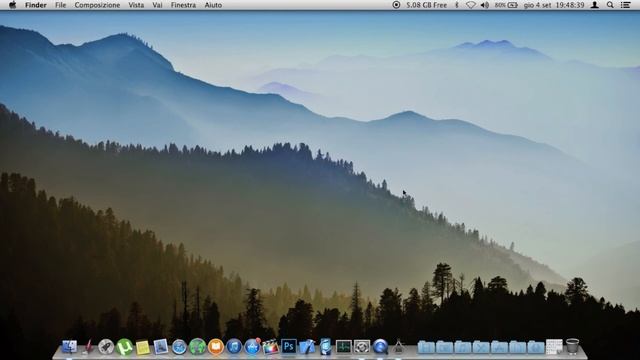
Task: Click the circular record icon in menu bar
Action: pyautogui.click(x=396, y=5)
